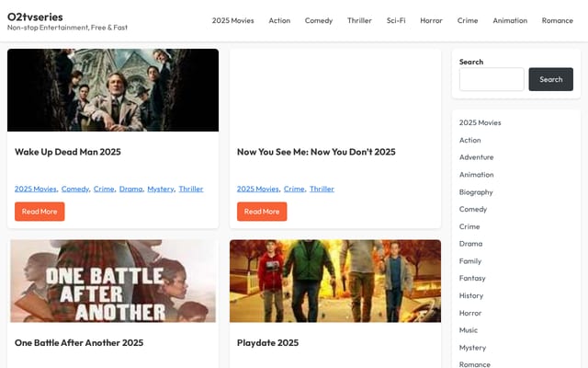Open Drama in the sidebar category list
Viewport: 588px width, 368px height.
[x=470, y=244]
